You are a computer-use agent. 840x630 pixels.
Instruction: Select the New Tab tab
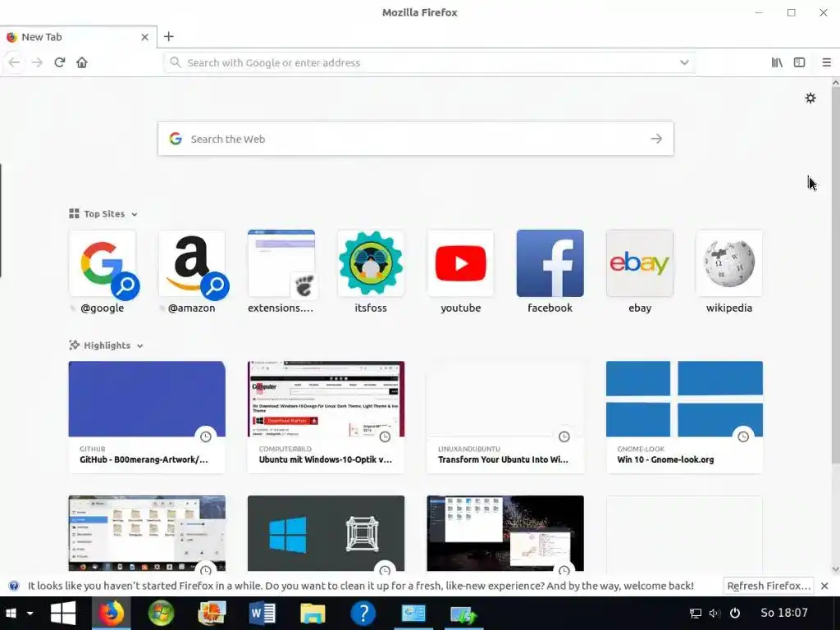click(x=78, y=37)
